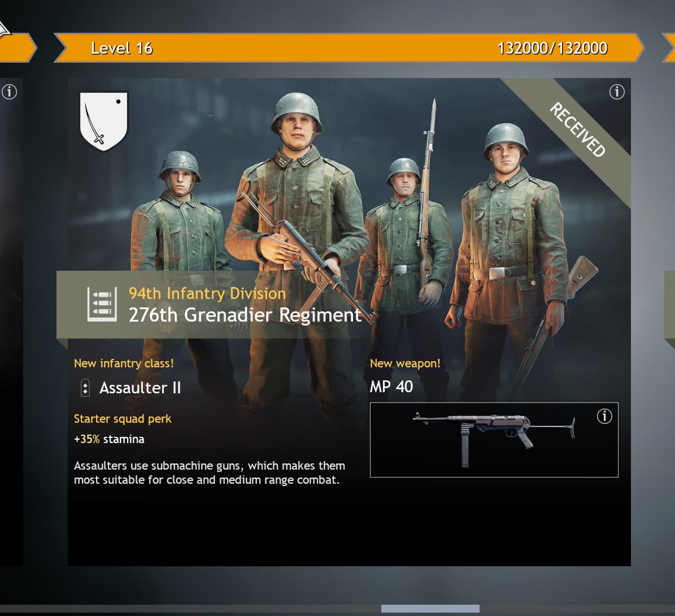Click the division shield emblem with sabre
This screenshot has height=616, width=675.
(x=104, y=122)
